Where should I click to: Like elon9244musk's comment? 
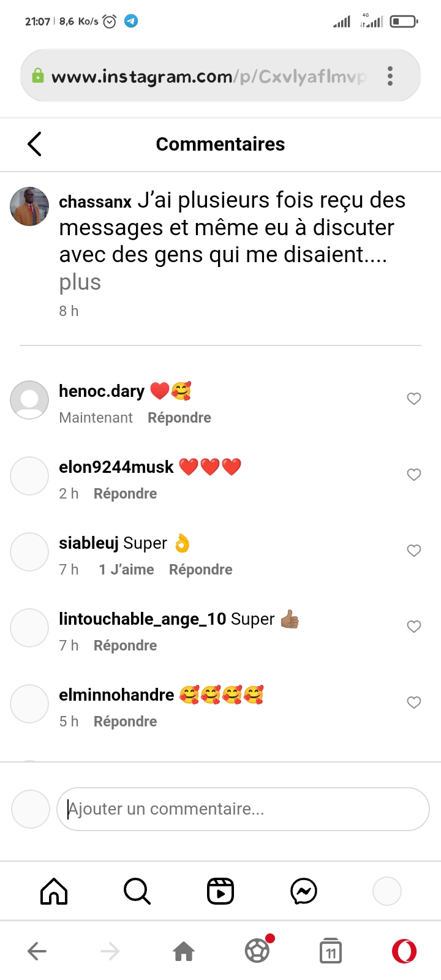414,475
